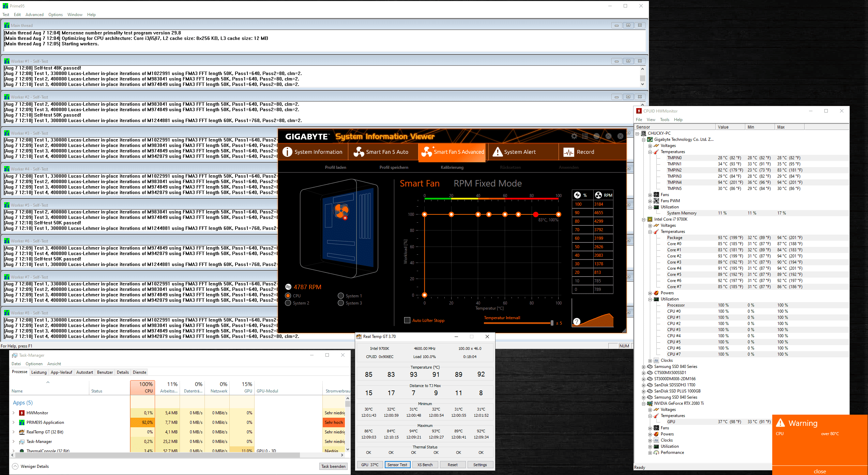Screen dimensions: 868x475
Task: Open the Optionen menu in Task-Manager
Action: tap(34, 364)
